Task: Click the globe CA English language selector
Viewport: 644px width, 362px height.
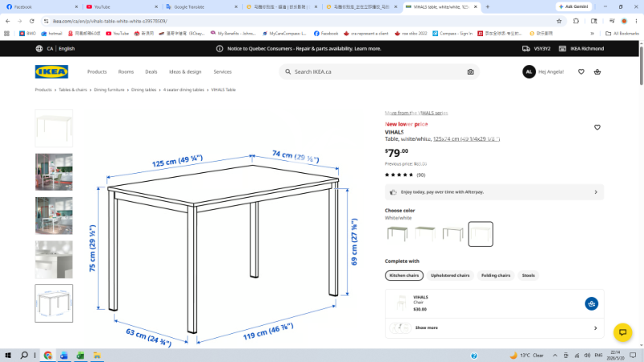Action: pos(55,48)
